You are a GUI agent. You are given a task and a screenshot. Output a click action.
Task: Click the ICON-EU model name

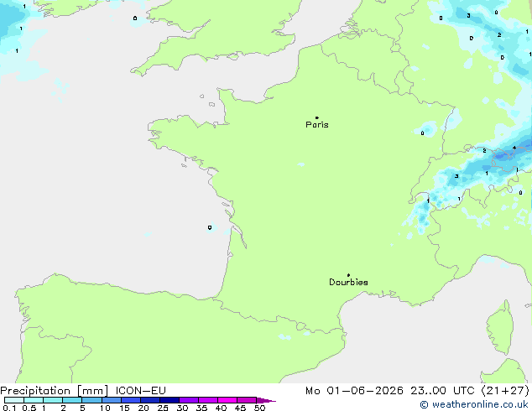click(141, 391)
